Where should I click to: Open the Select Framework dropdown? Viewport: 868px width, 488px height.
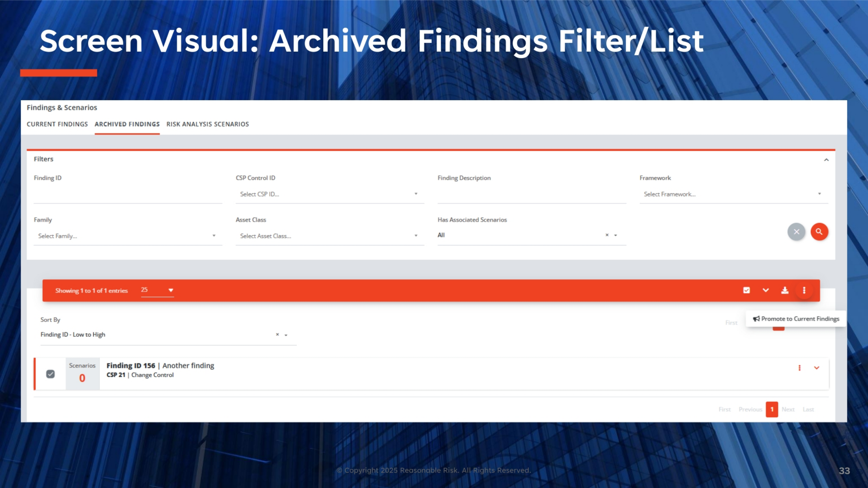733,194
